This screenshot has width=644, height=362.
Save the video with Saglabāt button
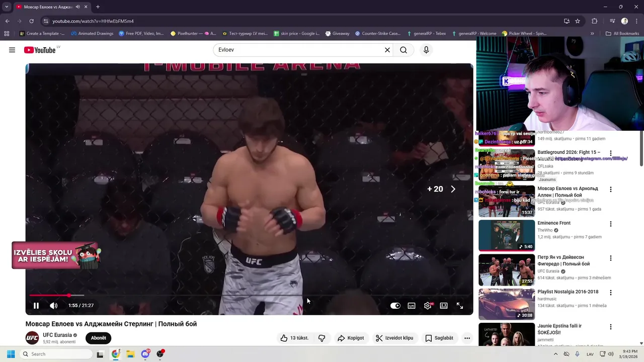[439, 338]
